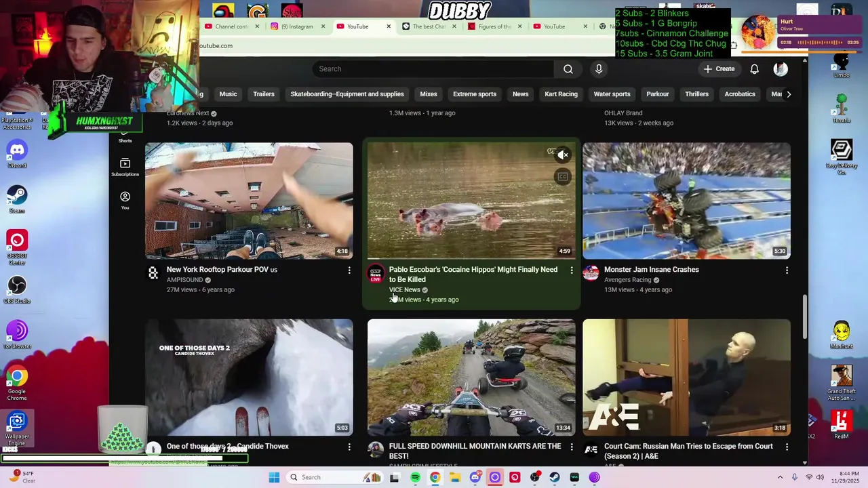Open the Terraria desktop shortcut
This screenshot has height=488, width=868.
click(x=842, y=108)
